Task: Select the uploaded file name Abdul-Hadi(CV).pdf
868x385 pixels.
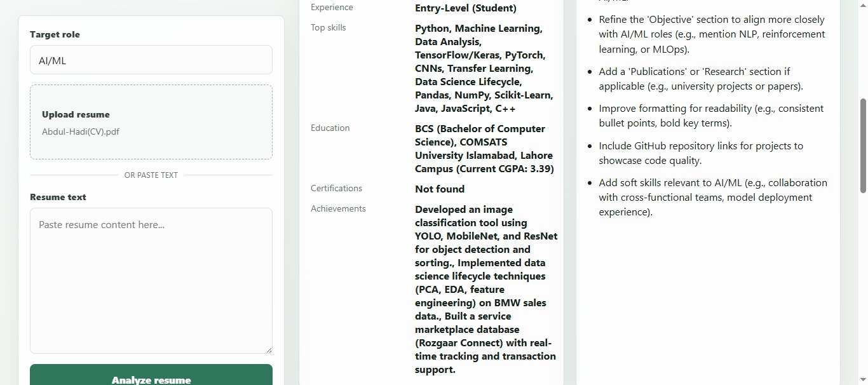Action: 81,132
